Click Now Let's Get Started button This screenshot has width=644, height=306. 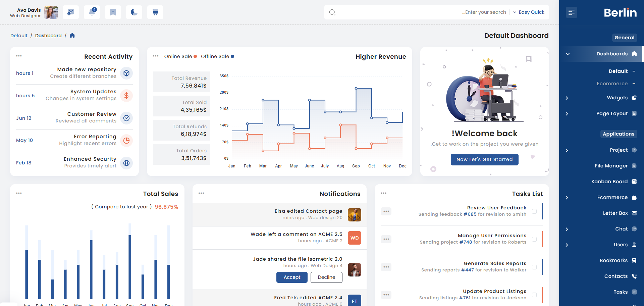click(x=484, y=159)
